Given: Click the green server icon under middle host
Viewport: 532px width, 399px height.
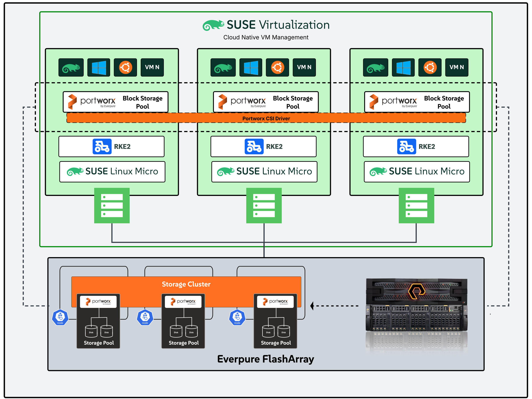Looking at the screenshot, I should 264,205.
